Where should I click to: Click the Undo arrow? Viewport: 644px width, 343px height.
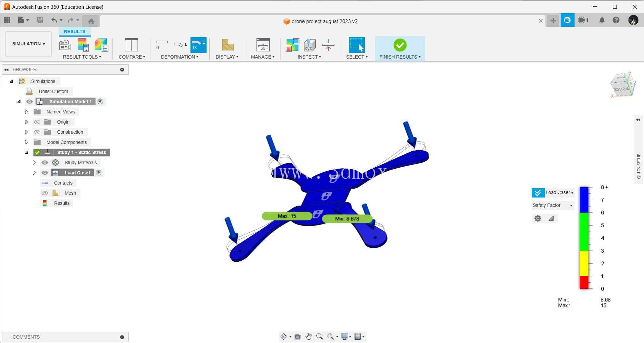click(54, 20)
